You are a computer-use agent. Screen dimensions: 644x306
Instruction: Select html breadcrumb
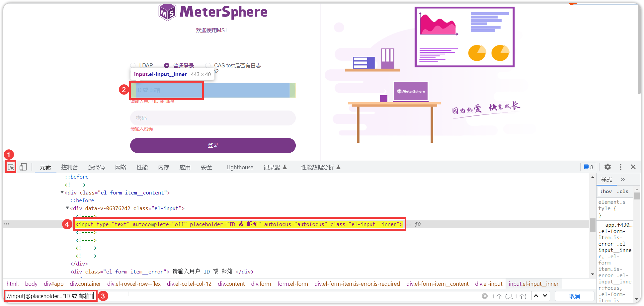[x=13, y=284]
